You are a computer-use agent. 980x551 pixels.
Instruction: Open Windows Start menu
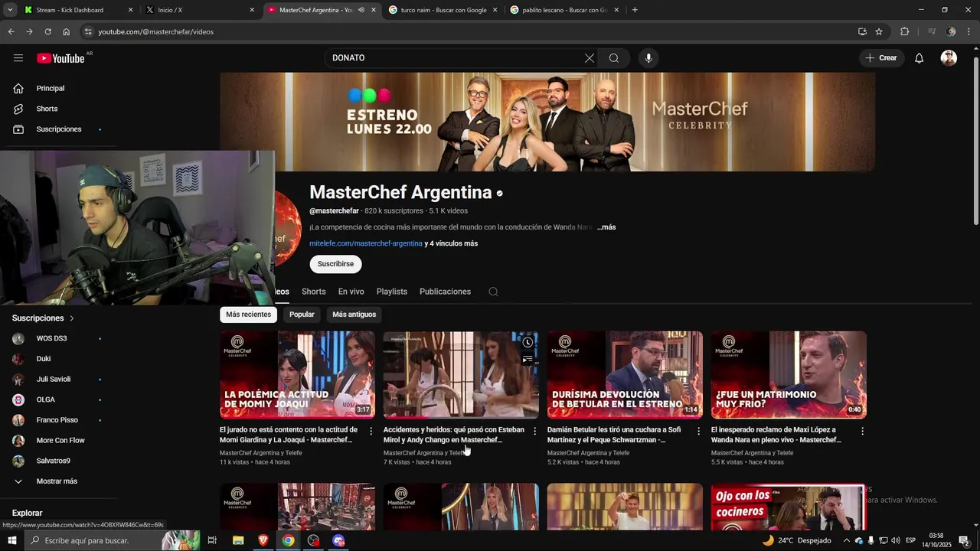(11, 540)
